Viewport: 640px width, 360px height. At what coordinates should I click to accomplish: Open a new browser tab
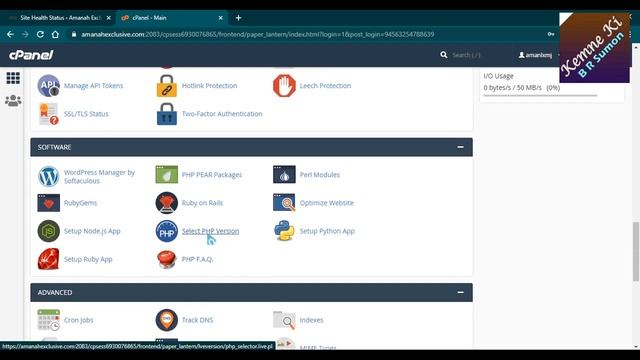pos(238,18)
